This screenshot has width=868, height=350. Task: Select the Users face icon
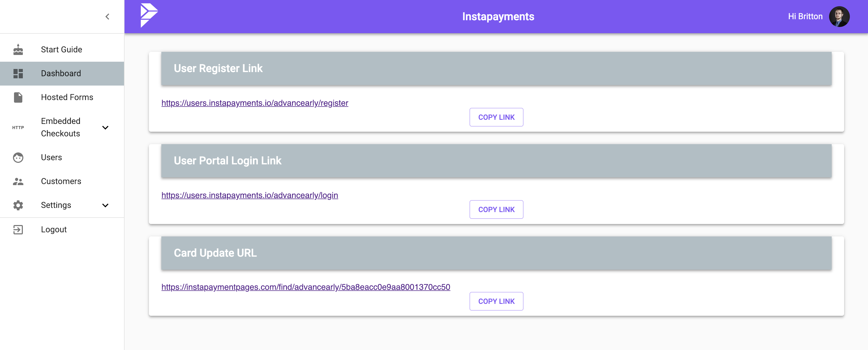(18, 157)
